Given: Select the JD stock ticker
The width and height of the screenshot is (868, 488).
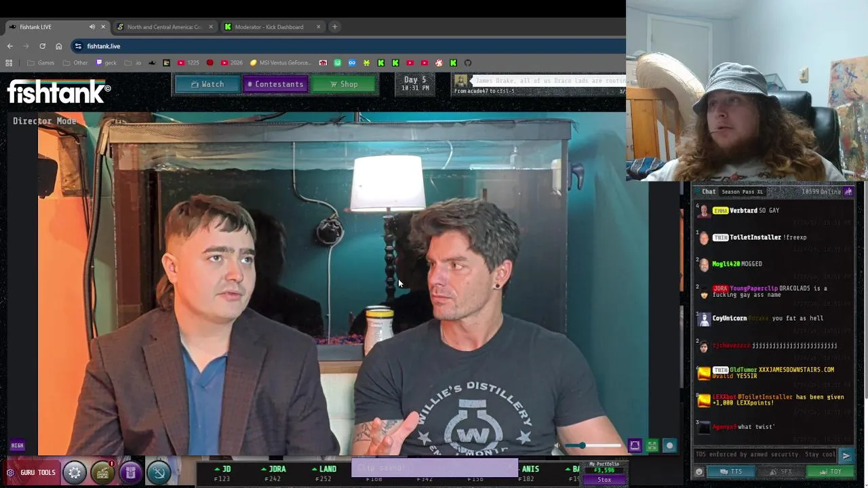Looking at the screenshot, I should [x=222, y=473].
